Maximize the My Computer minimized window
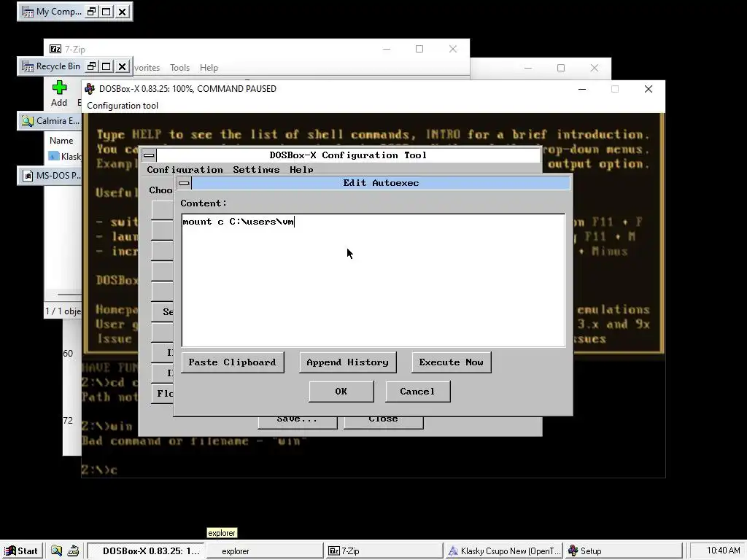This screenshot has width=747, height=560. 107,12
